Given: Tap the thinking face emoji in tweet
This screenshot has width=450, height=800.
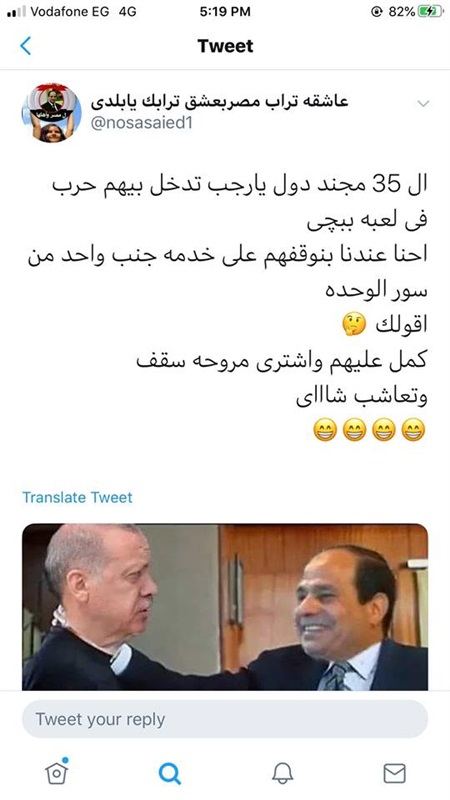Looking at the screenshot, I should point(354,324).
